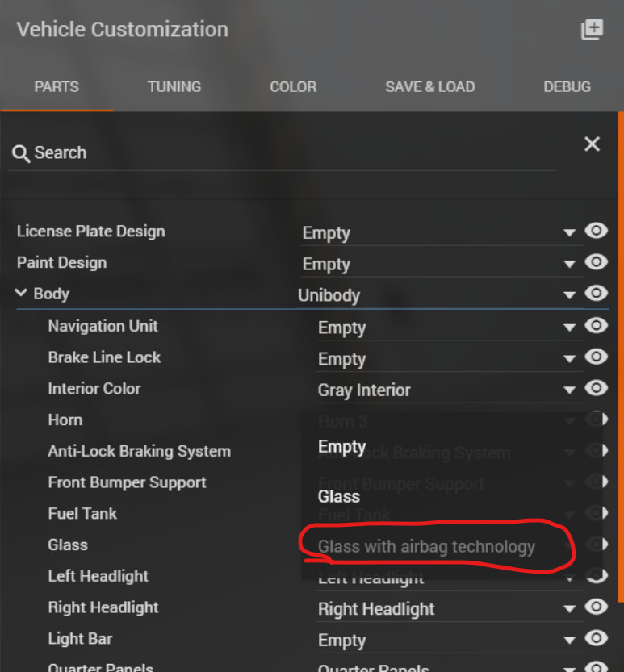The width and height of the screenshot is (624, 672).
Task: Open the COLOR tab
Action: point(293,87)
